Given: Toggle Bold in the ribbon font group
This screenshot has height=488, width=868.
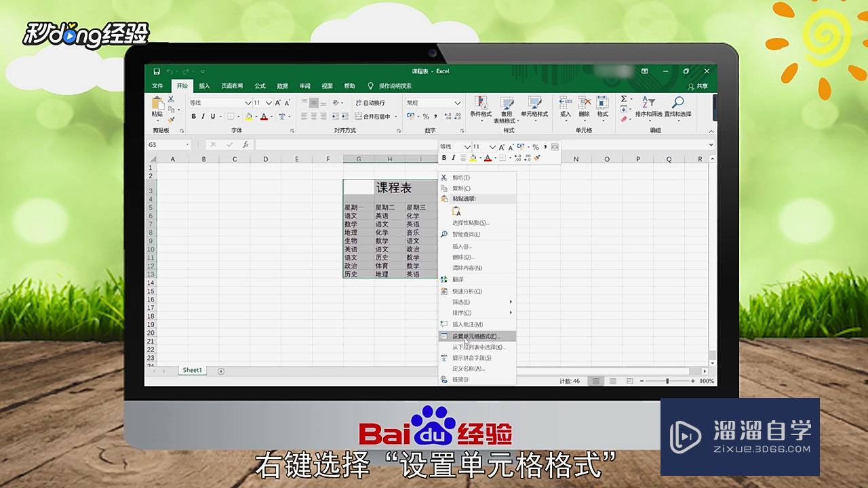Looking at the screenshot, I should point(193,117).
